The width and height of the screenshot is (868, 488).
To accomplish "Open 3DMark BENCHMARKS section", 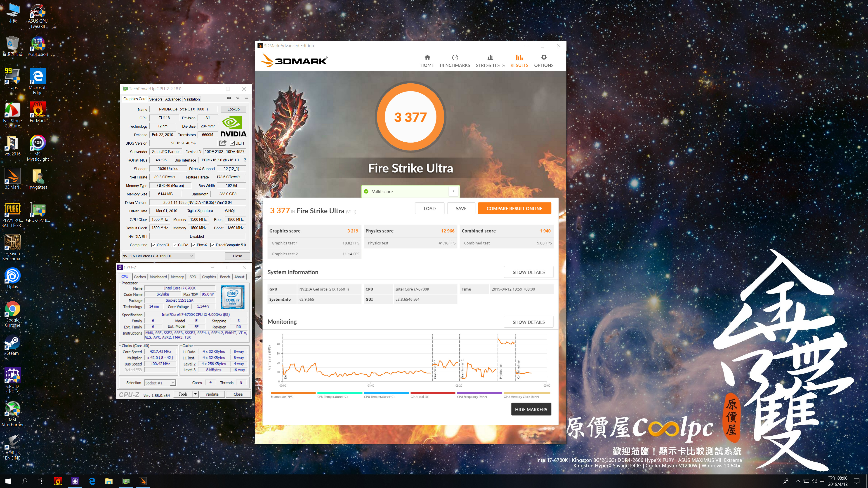I will point(455,61).
